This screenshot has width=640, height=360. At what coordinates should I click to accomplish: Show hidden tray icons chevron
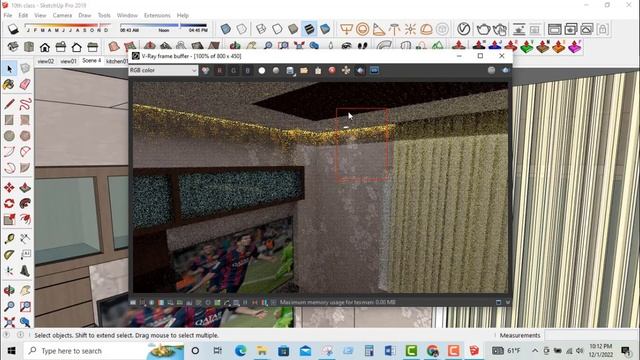coord(535,351)
